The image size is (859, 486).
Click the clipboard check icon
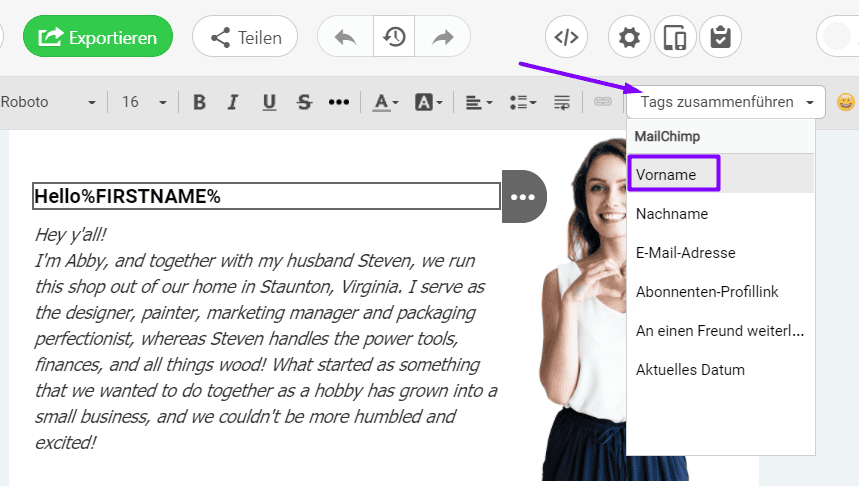720,37
